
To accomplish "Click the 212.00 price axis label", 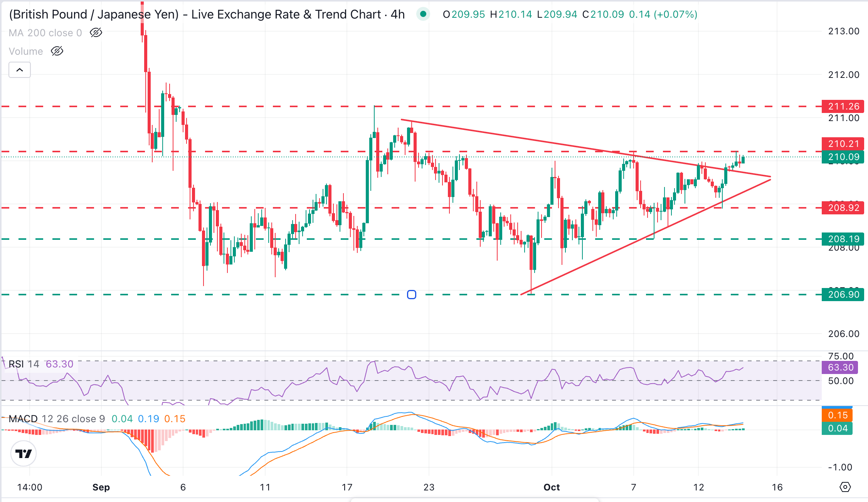I will [844, 75].
